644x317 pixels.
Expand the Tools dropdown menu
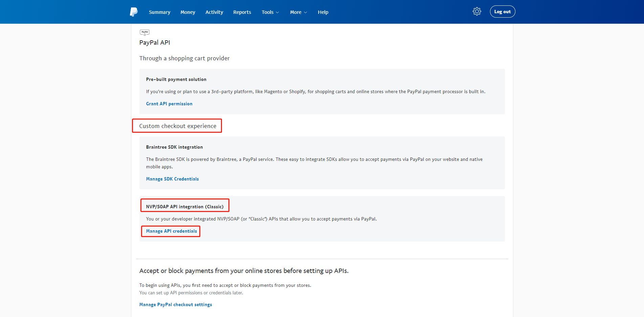pyautogui.click(x=270, y=12)
